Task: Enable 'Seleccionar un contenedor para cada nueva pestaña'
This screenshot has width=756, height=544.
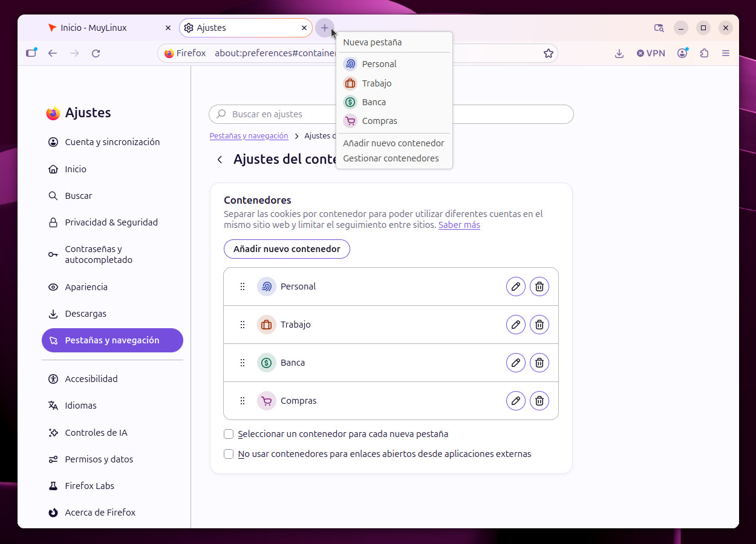Action: click(x=229, y=434)
